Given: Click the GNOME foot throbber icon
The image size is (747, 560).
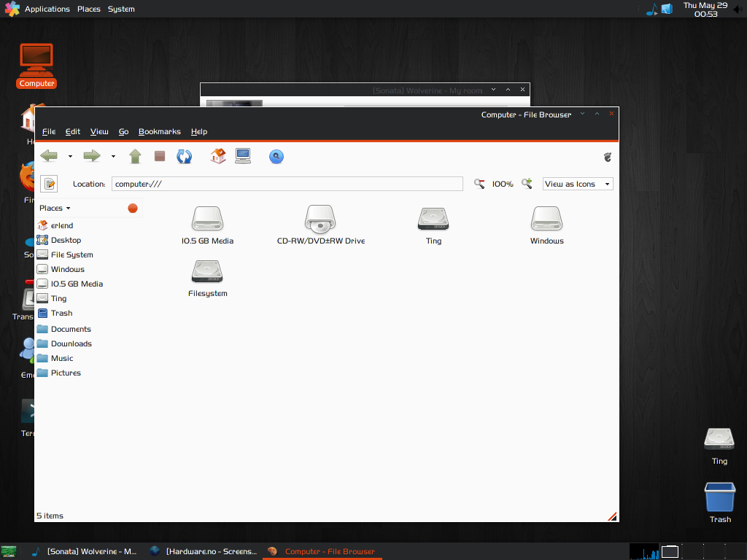Looking at the screenshot, I should 608,157.
